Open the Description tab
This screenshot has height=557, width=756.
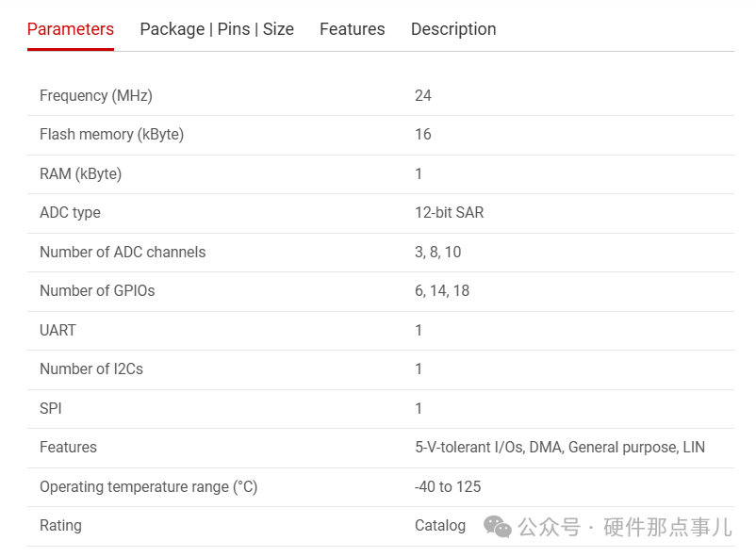pyautogui.click(x=453, y=29)
